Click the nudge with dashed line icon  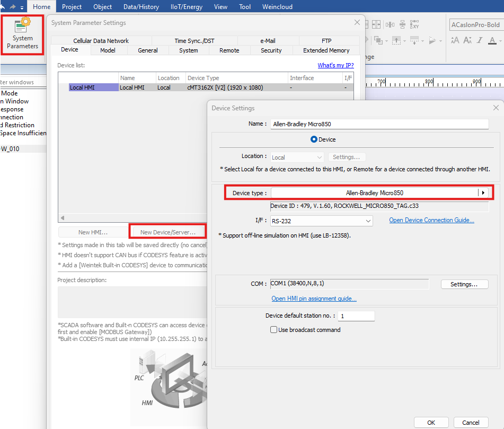[414, 40]
